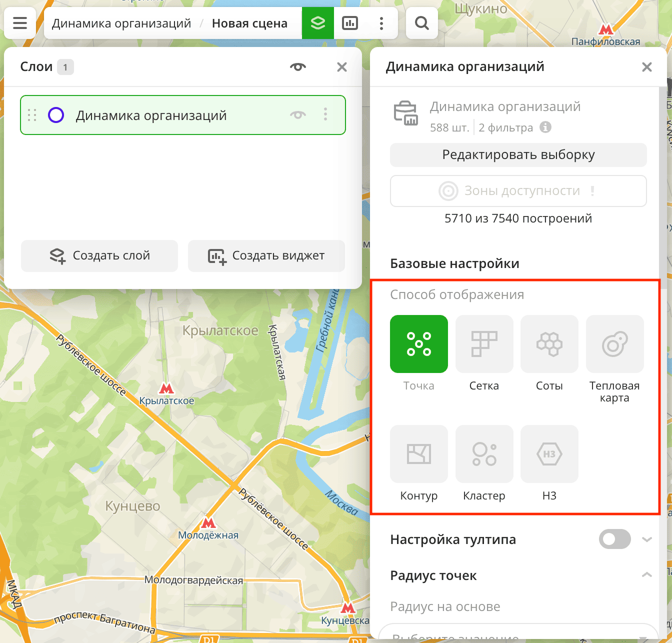672x643 pixels.
Task: Select the Соты display method
Action: [x=549, y=344]
